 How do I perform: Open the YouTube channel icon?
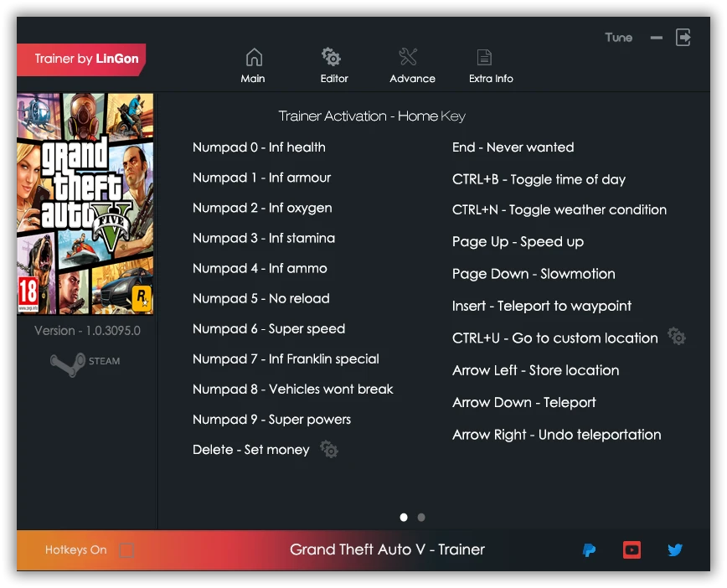coord(632,550)
